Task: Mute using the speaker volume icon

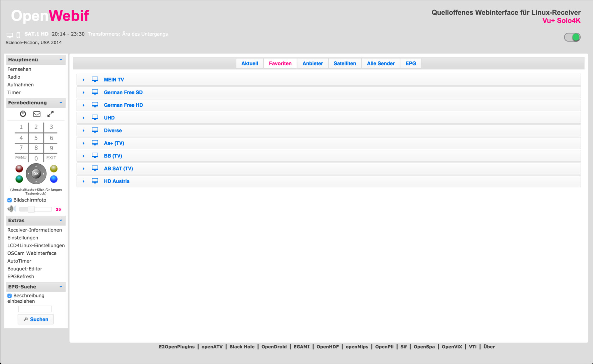Action: pos(11,209)
